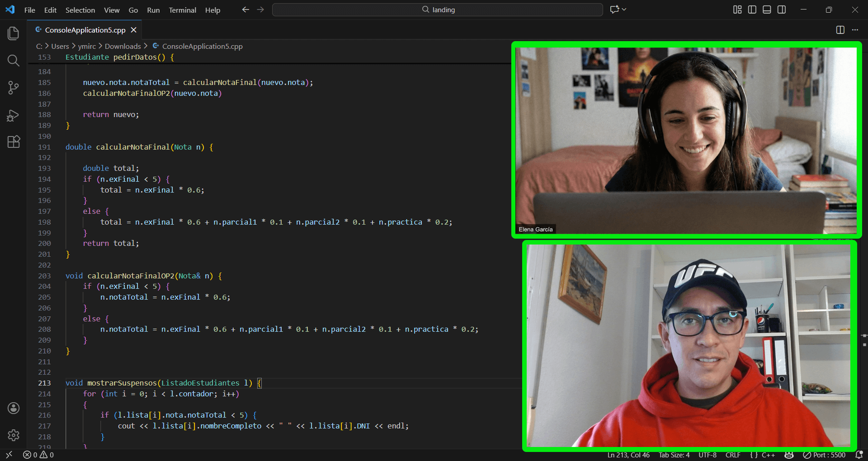Open the Explorer view in activity bar

point(14,33)
